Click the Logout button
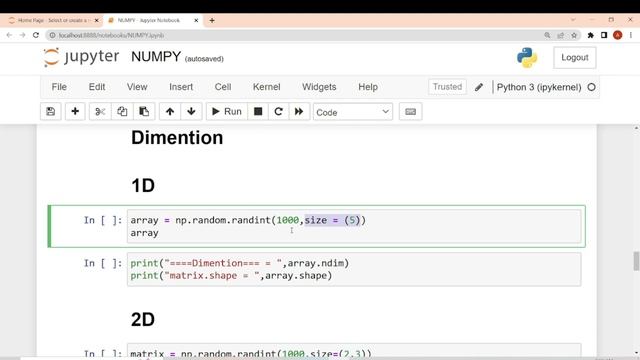640x360 pixels. pyautogui.click(x=575, y=58)
